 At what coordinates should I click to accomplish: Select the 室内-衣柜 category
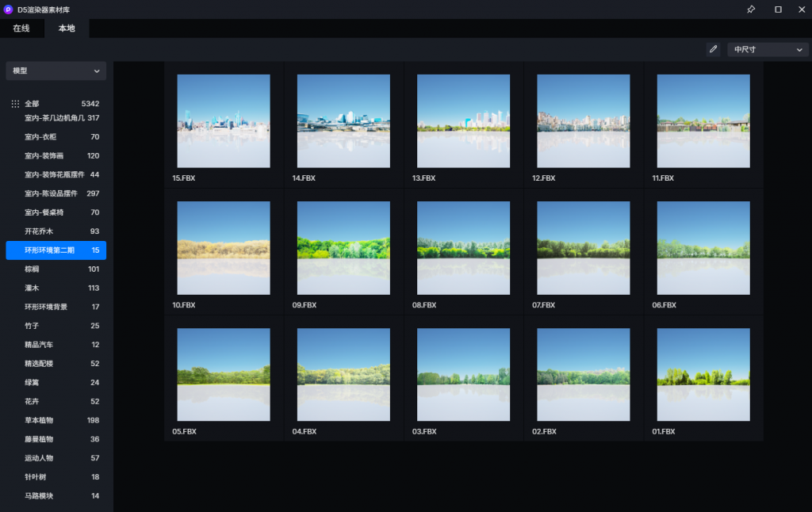coord(56,136)
